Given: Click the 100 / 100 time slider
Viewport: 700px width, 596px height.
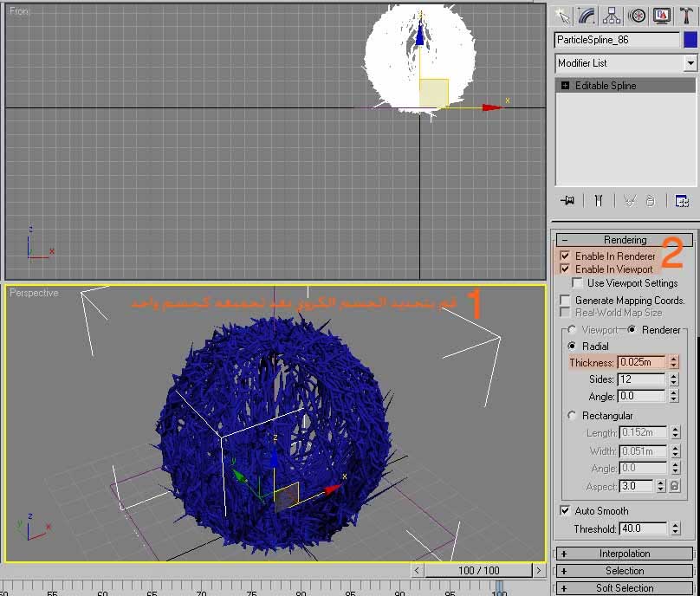Looking at the screenshot, I should coord(478,570).
